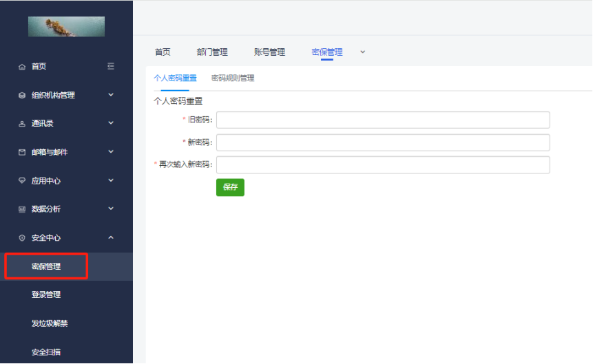Screen dimensions: 593x364
Task: Click the 数据分析 chart icon
Action: (x=22, y=209)
